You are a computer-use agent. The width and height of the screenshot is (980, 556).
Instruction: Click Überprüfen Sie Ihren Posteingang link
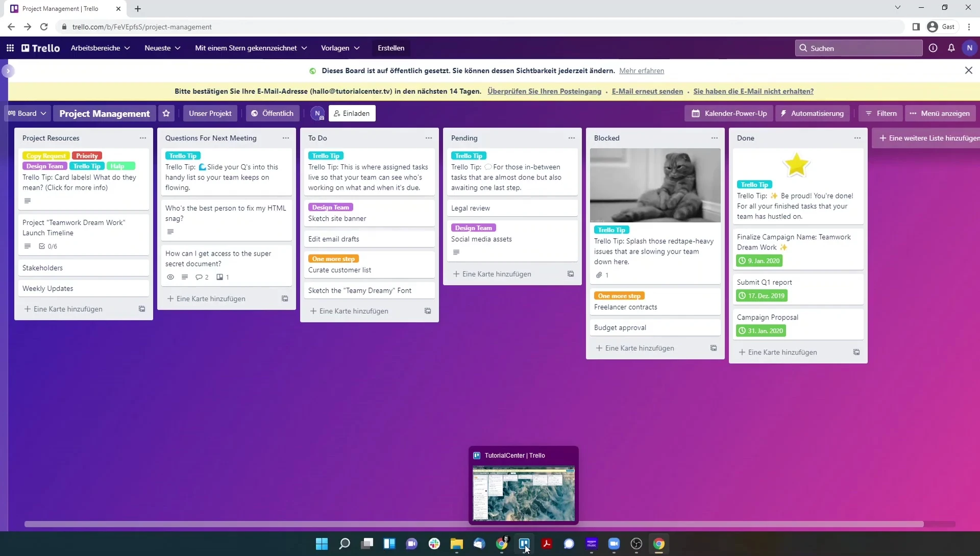pos(544,91)
